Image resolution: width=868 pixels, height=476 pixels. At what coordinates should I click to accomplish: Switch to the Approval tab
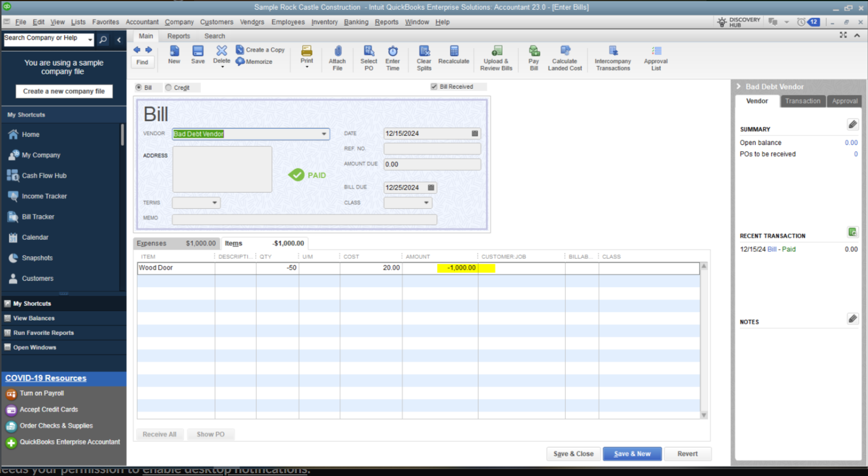point(845,101)
